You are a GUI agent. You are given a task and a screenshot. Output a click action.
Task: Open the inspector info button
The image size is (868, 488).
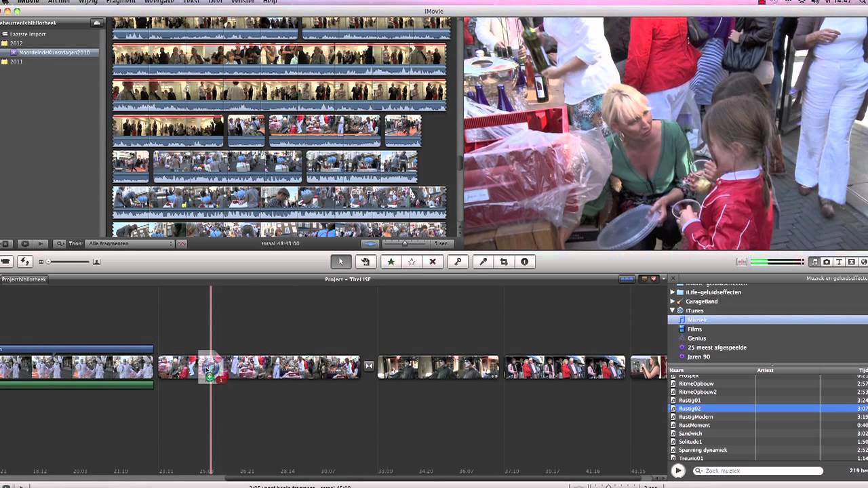point(524,262)
